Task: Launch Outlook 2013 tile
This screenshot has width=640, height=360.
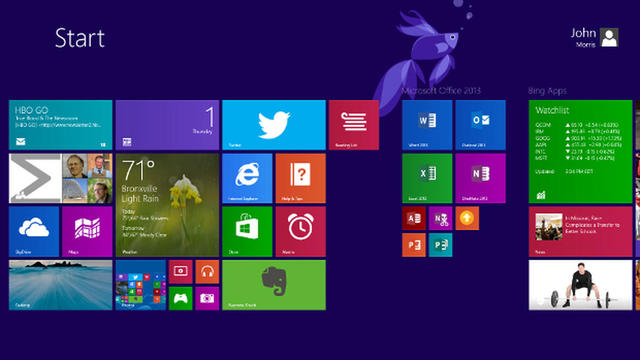Action: 480,125
